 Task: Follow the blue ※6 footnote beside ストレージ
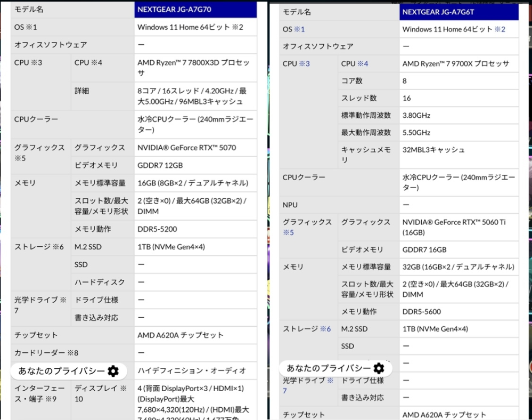325,329
